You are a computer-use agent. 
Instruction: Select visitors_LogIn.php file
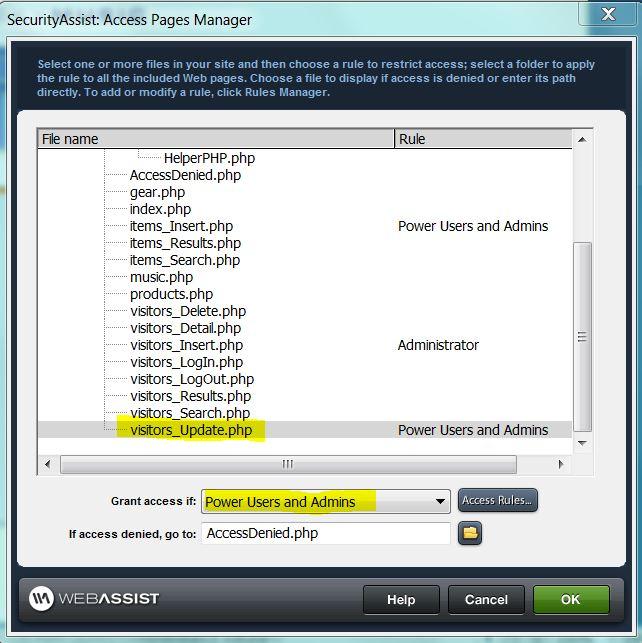[x=187, y=362]
